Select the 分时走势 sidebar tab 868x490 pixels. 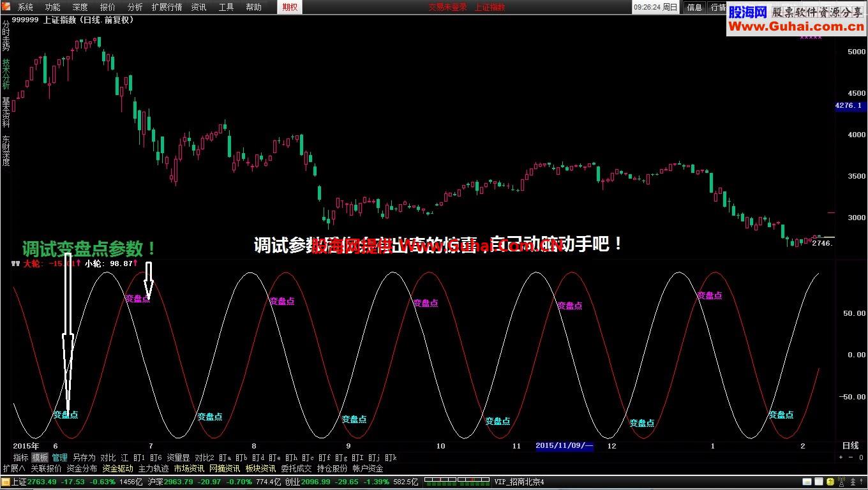point(6,36)
